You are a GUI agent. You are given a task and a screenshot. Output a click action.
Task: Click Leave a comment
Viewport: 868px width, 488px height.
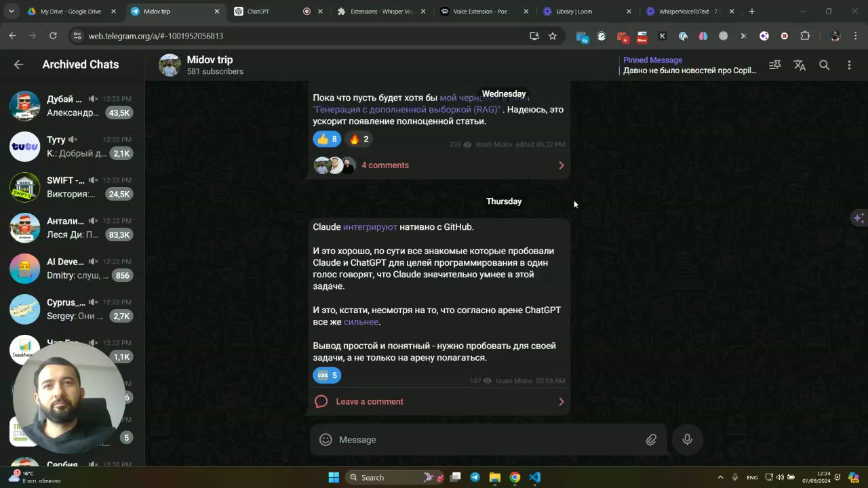tap(370, 401)
